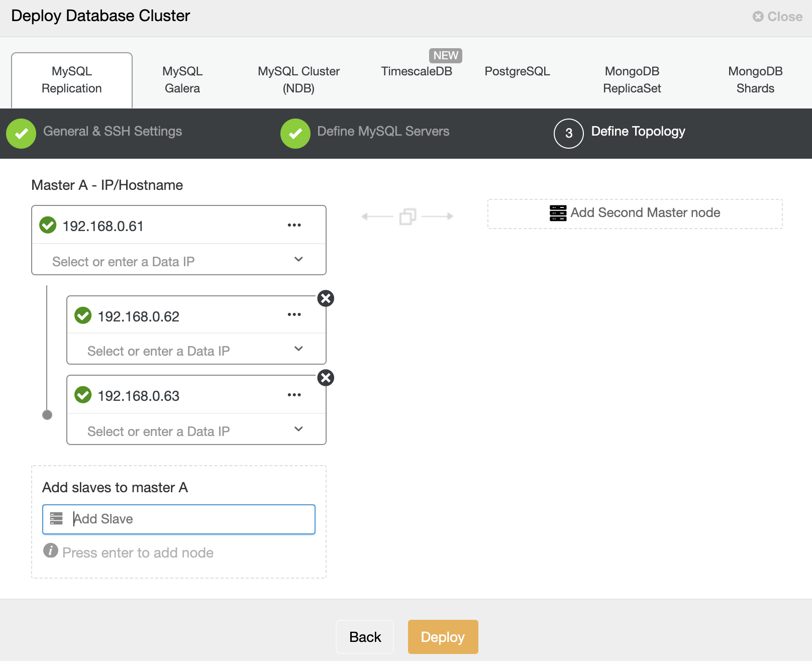
Task: Click the Master A - IP/Hostname label
Action: 107,185
